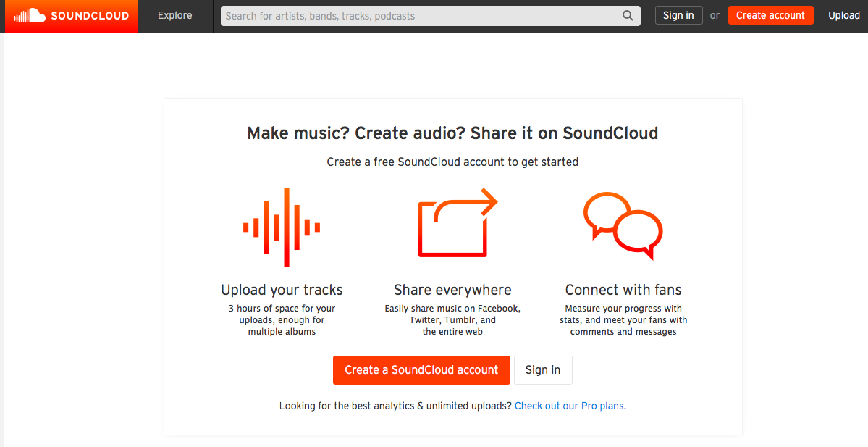The width and height of the screenshot is (868, 447).
Task: Click Create a SoundCloud account button
Action: coord(421,370)
